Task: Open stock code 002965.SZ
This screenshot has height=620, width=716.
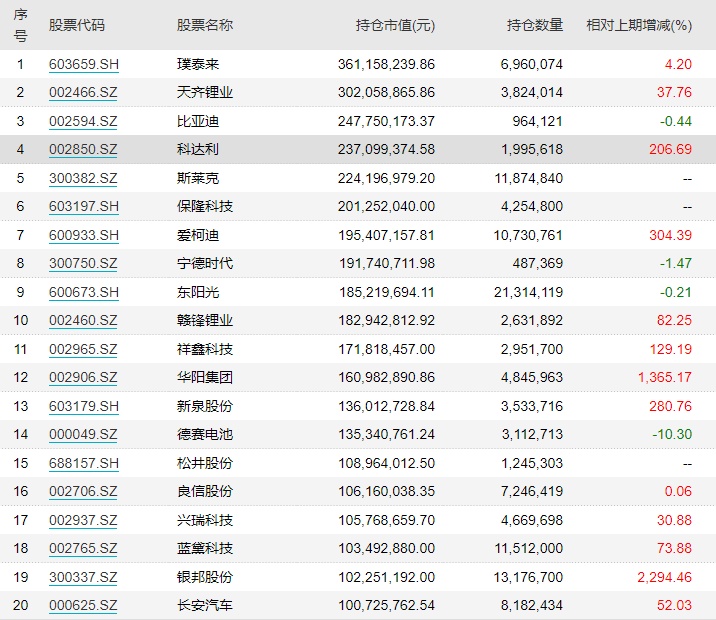Action: coord(83,349)
